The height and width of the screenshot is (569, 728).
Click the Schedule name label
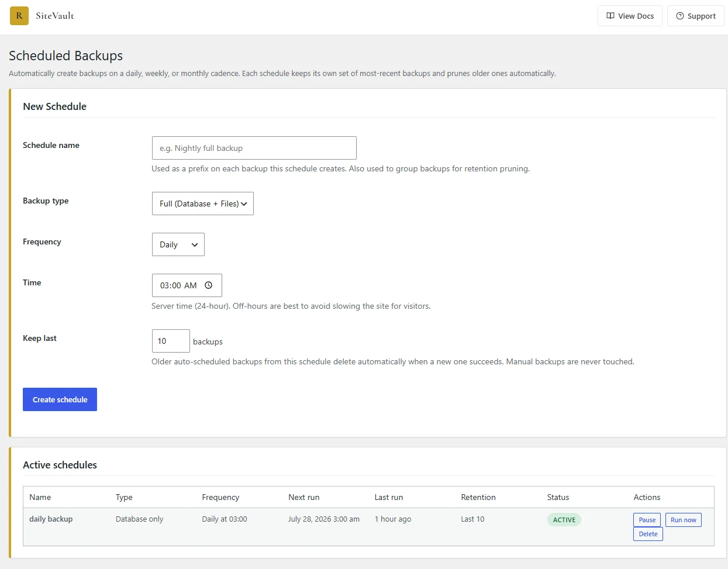point(51,145)
